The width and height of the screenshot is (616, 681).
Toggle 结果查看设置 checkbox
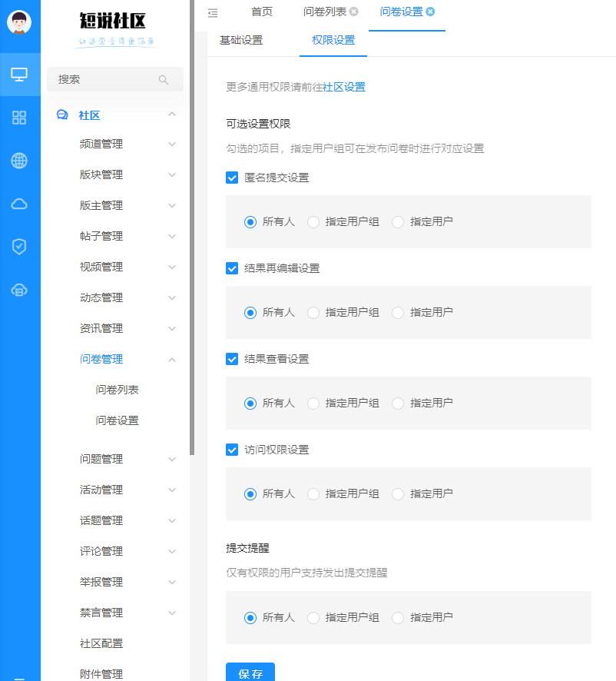(x=232, y=359)
